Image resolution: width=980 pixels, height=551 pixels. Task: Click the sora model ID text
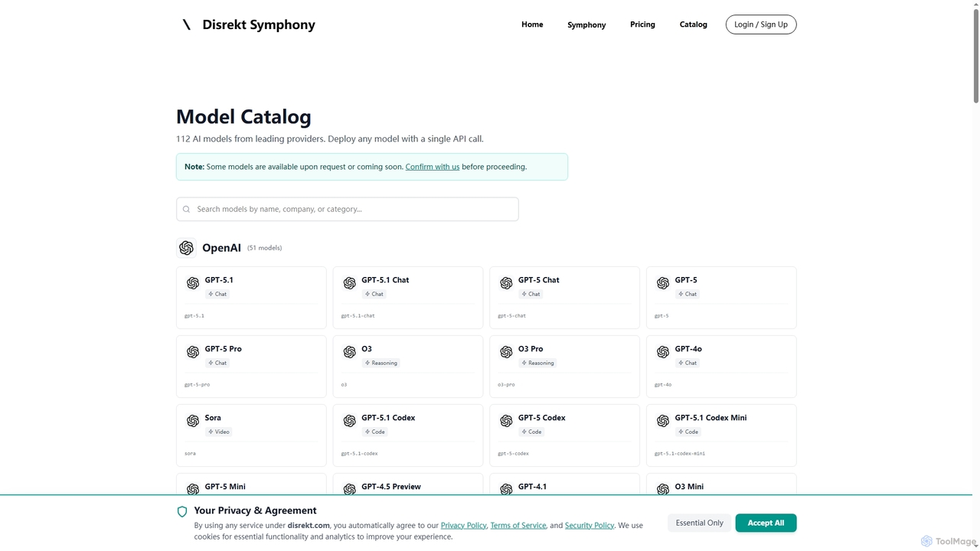pyautogui.click(x=190, y=453)
